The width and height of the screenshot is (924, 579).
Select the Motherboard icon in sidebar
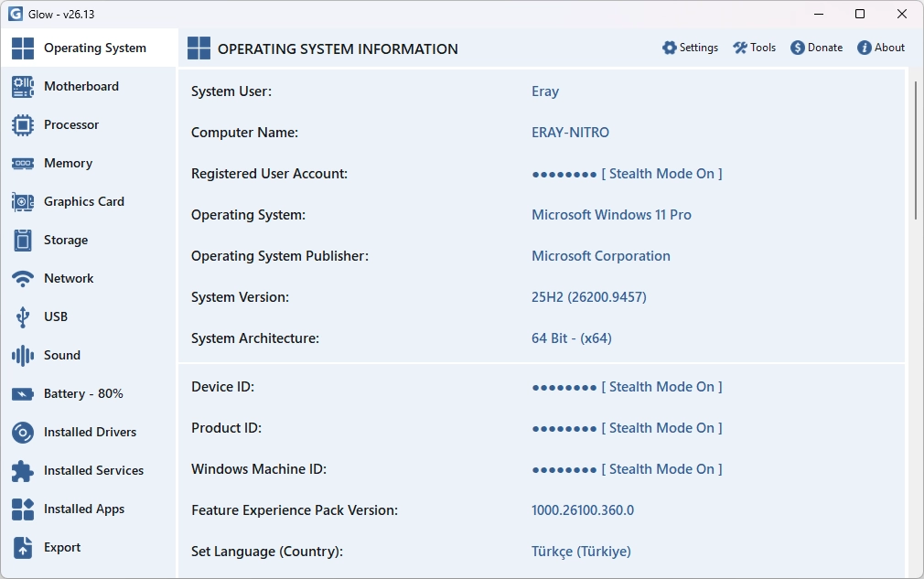[x=22, y=87]
